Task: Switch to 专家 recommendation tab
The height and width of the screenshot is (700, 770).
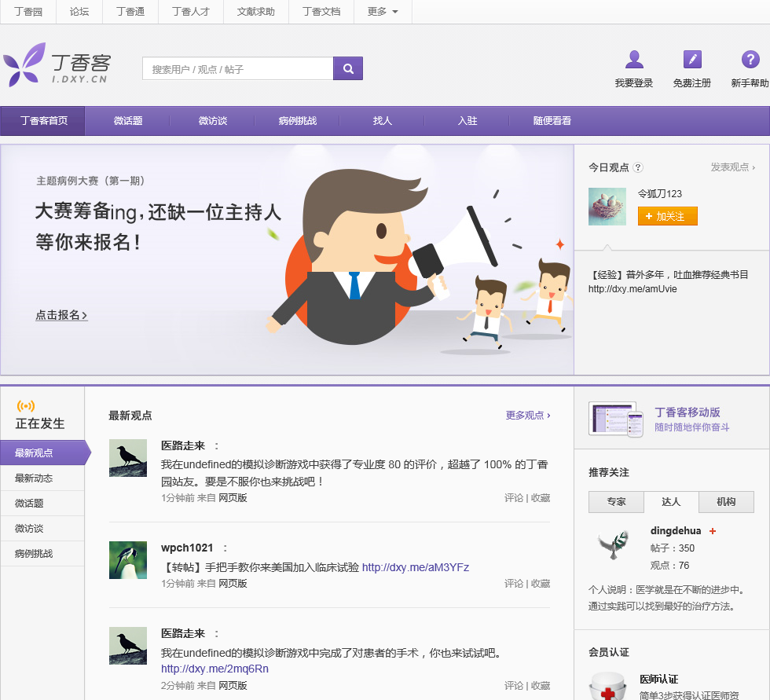Action: pos(616,502)
